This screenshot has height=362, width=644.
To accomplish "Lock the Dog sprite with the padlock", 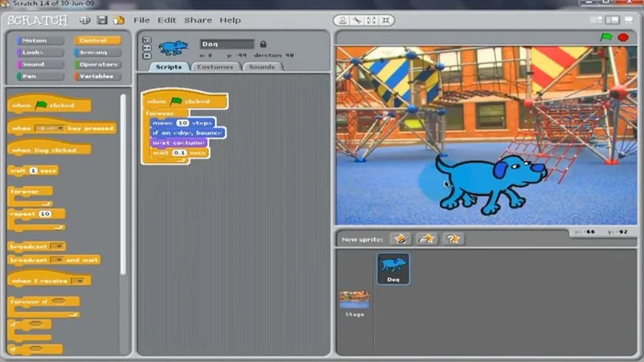I will tap(264, 43).
